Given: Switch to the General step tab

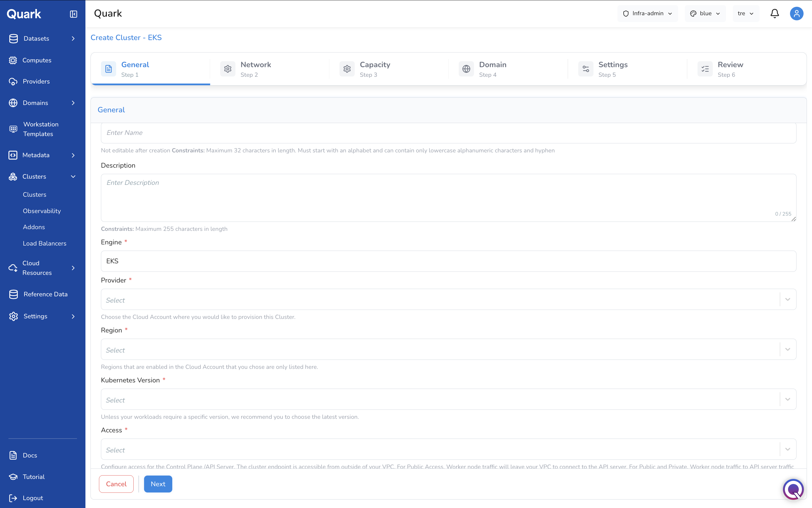Looking at the screenshot, I should (x=151, y=69).
